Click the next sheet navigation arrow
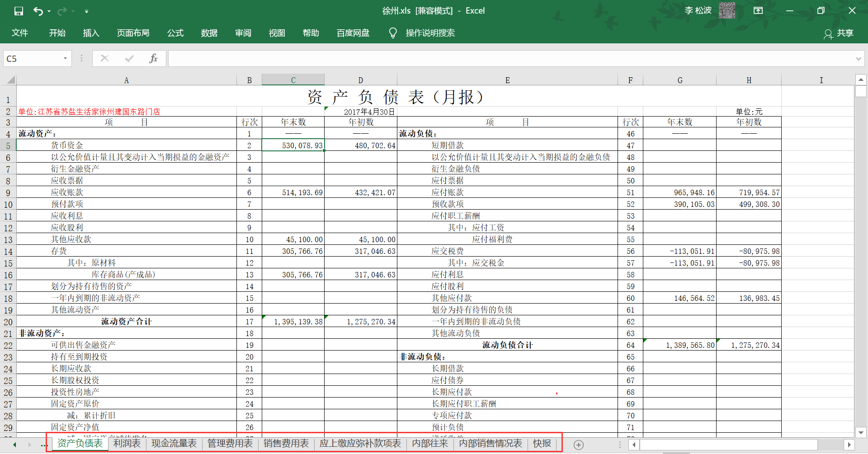 click(29, 445)
